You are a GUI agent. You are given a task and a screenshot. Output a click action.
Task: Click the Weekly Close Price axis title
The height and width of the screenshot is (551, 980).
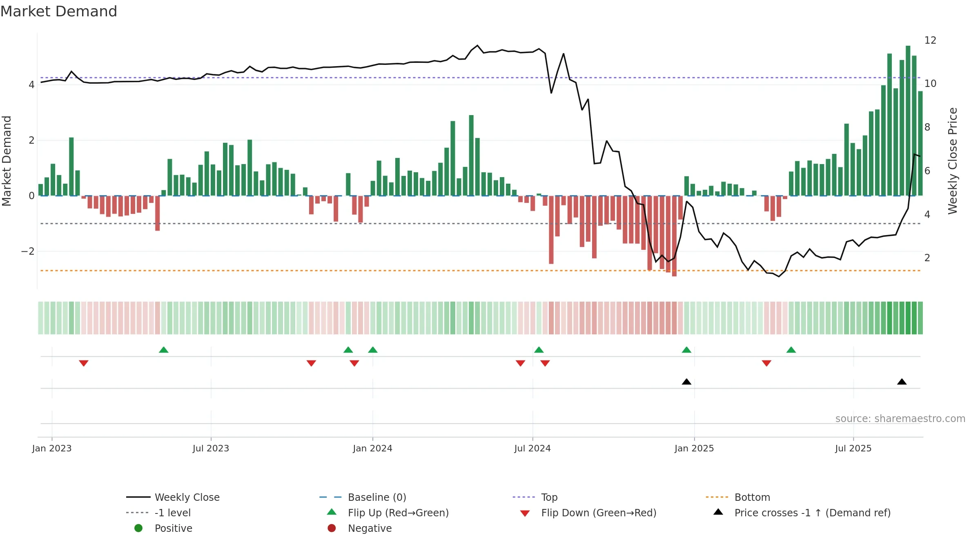(x=953, y=161)
